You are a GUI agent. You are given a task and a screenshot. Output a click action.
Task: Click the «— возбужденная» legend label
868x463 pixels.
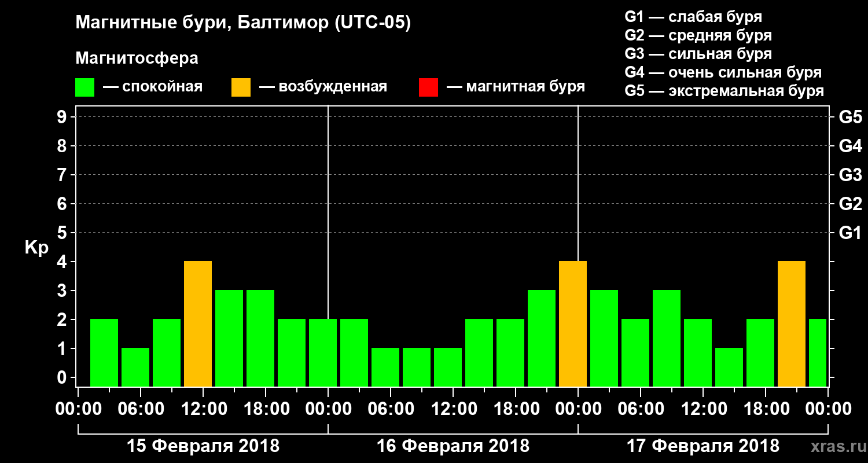point(323,87)
